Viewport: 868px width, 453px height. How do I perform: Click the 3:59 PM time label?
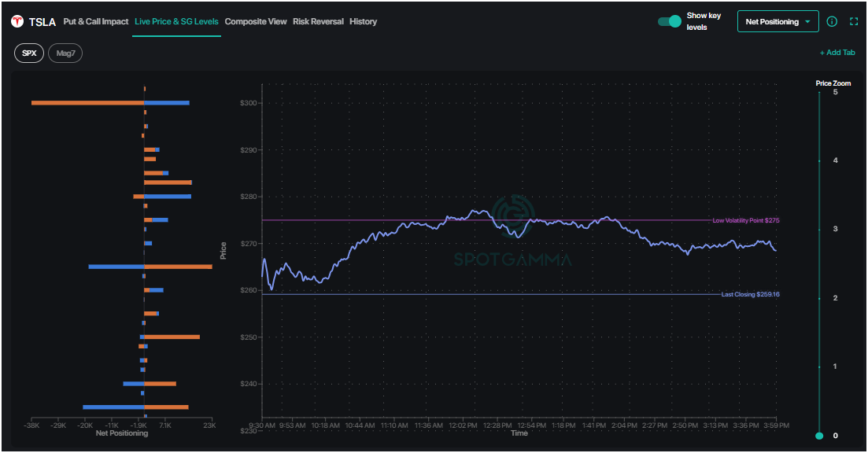coord(776,425)
